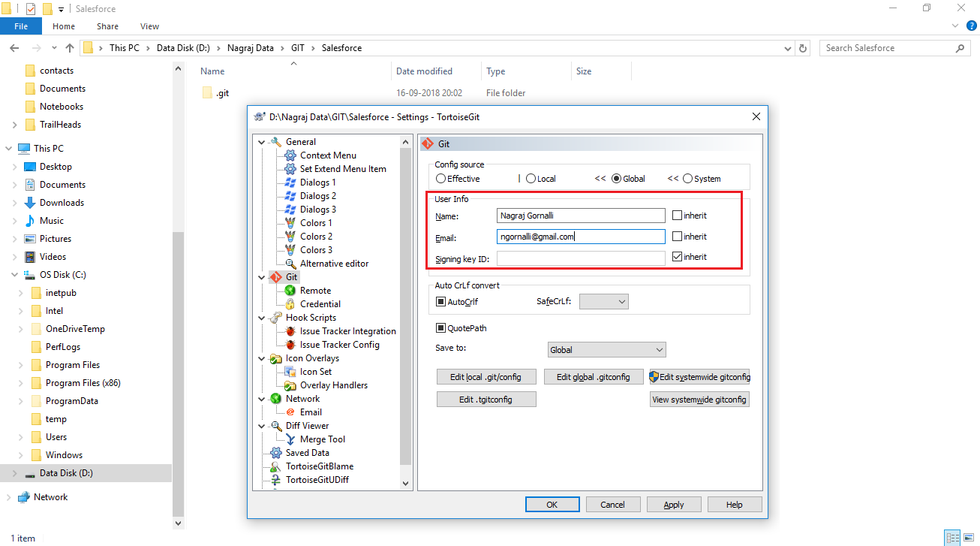This screenshot has width=980, height=546.
Task: Click into the Name field containing Nagraj Gornalli
Action: 581,216
